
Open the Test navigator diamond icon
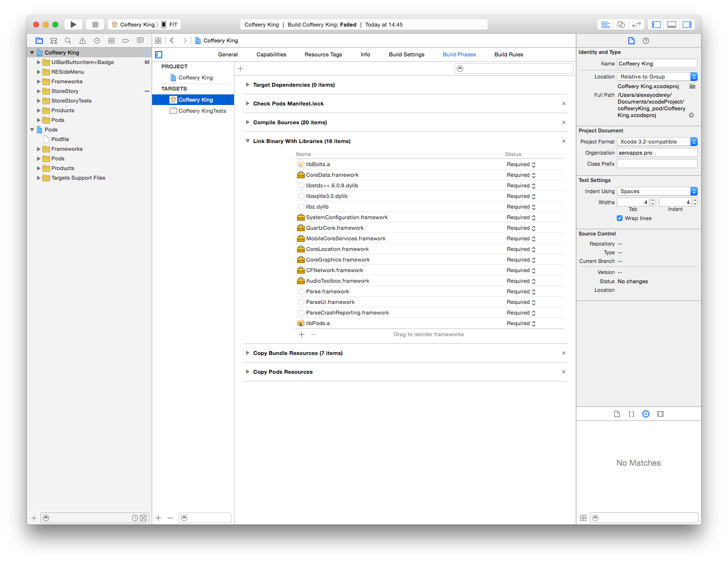click(97, 41)
